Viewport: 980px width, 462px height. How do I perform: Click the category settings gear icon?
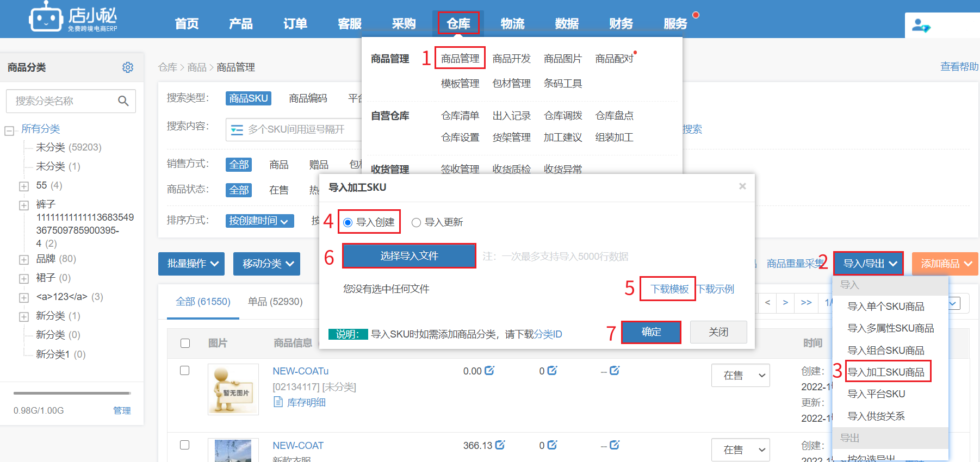pos(128,67)
